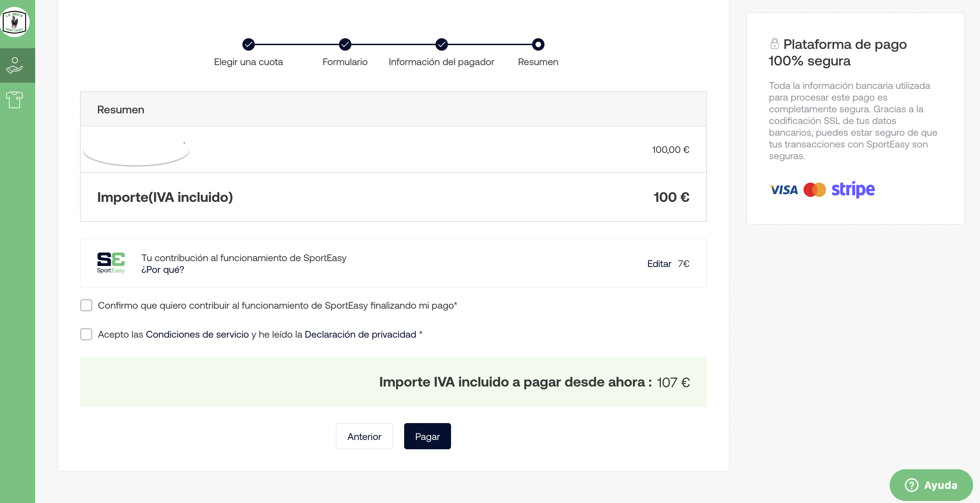Open the ¿Por qué? explanation link
The width and height of the screenshot is (980, 503).
[x=163, y=269]
